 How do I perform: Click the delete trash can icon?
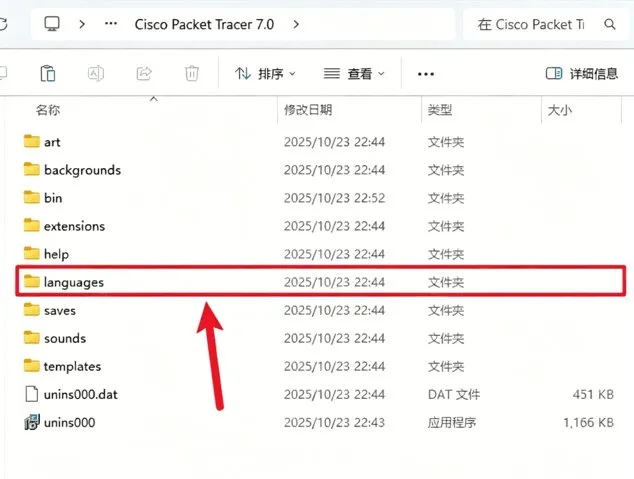[x=192, y=74]
